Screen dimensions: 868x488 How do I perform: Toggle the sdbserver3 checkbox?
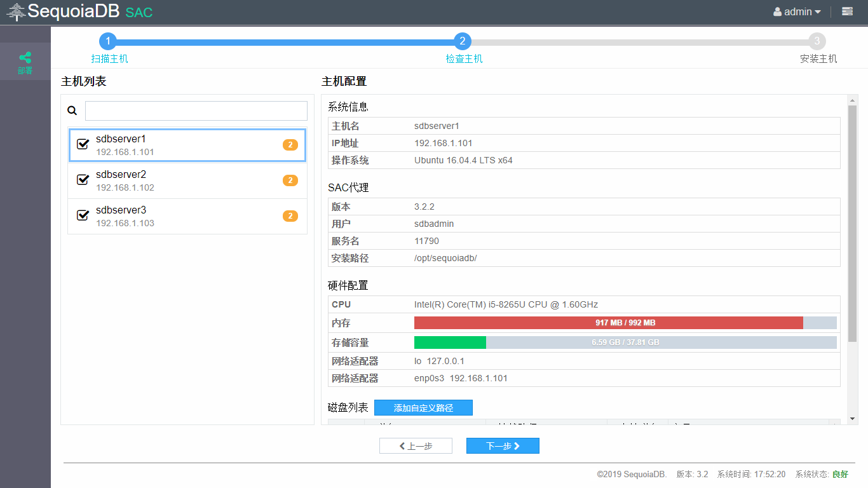tap(83, 215)
